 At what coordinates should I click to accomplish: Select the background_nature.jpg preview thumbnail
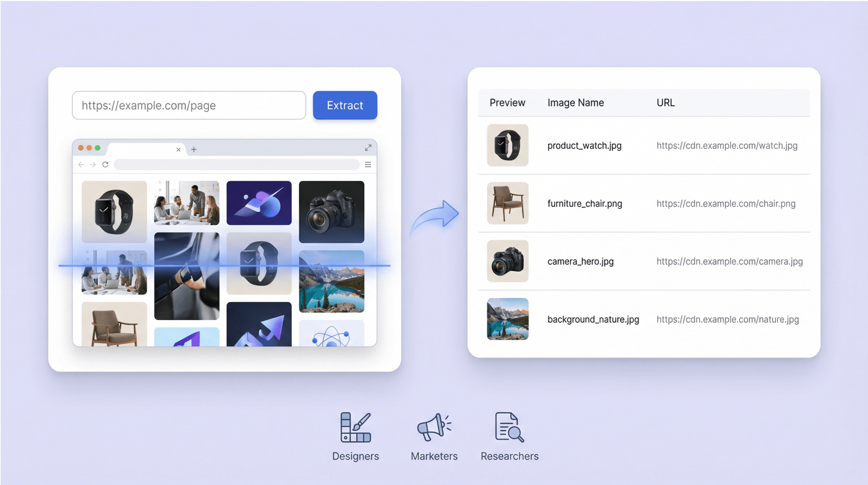(507, 319)
